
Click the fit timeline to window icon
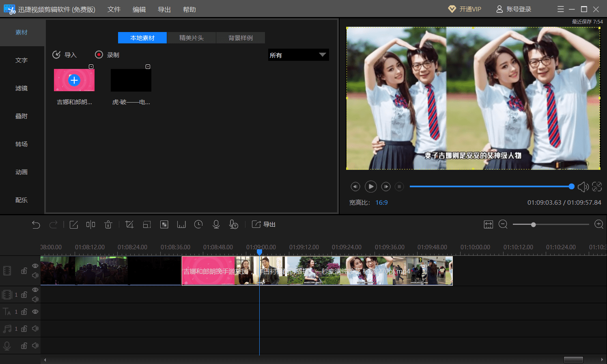(489, 225)
